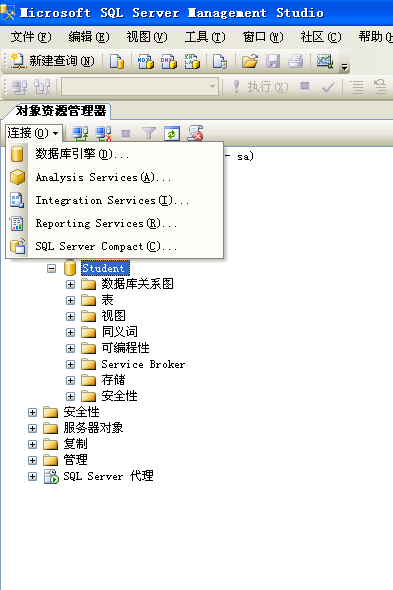Expand the Database Diagrams (数据库关系图) folder
This screenshot has width=393, height=590.
point(70,284)
